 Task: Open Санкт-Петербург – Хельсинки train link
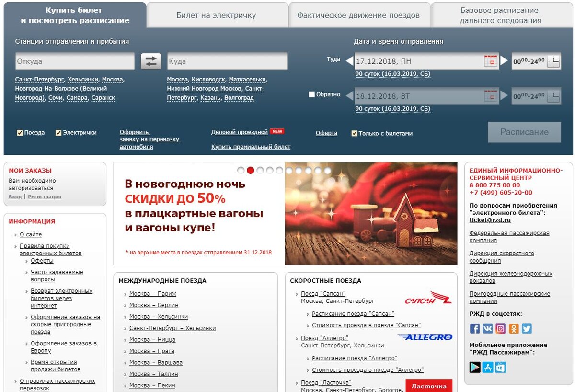172,328
